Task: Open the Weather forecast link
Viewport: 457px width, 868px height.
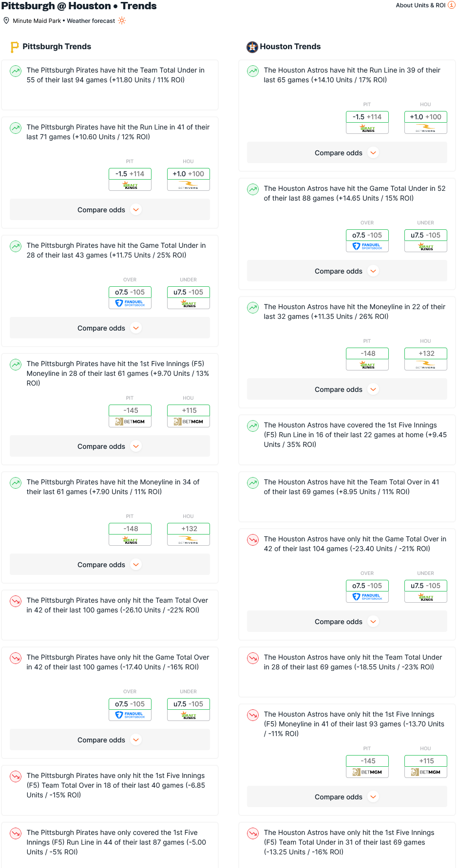Action: click(91, 21)
